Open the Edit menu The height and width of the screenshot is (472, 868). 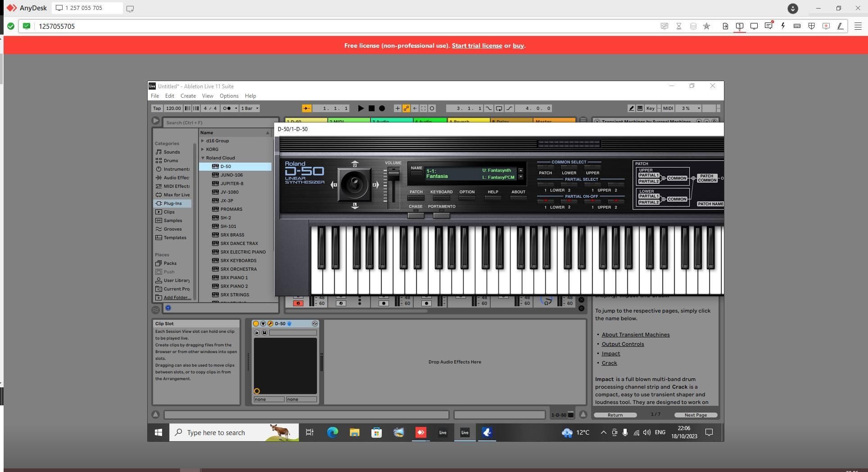tap(169, 96)
